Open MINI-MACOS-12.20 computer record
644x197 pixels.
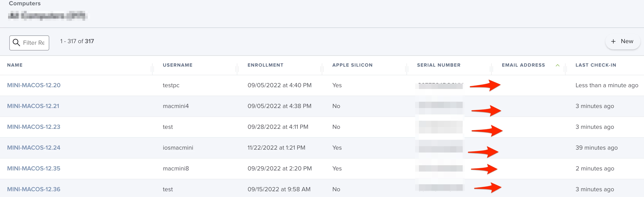pos(34,85)
